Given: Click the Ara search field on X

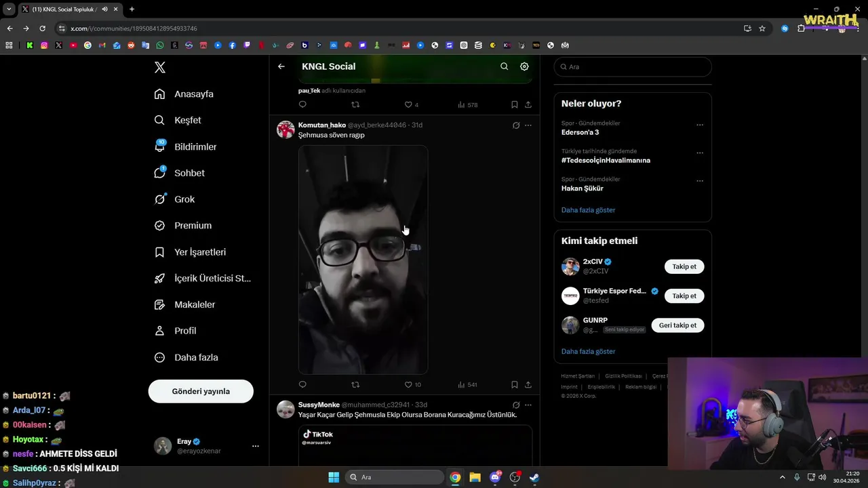Looking at the screenshot, I should 633,66.
